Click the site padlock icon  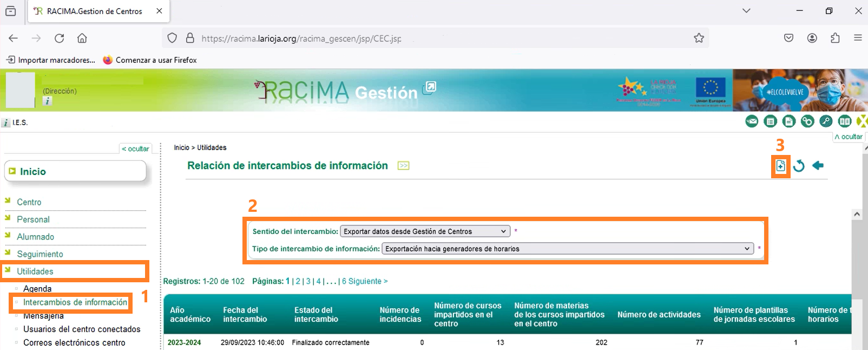click(190, 38)
